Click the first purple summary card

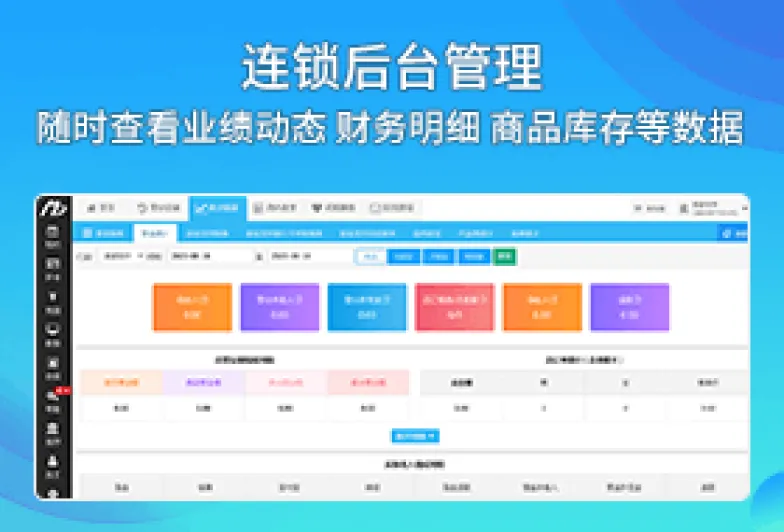point(280,307)
